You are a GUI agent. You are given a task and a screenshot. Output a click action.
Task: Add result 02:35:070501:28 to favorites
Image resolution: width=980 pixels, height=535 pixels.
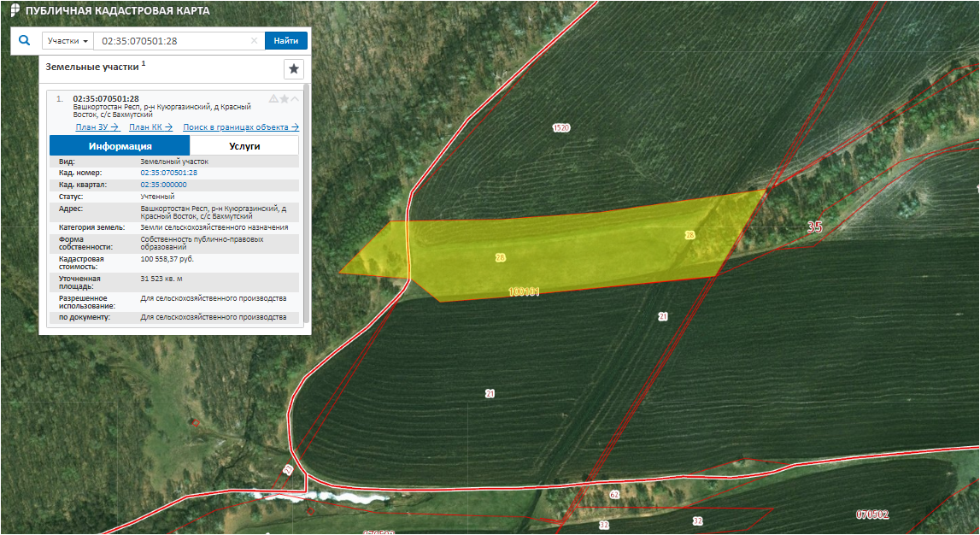pos(285,99)
